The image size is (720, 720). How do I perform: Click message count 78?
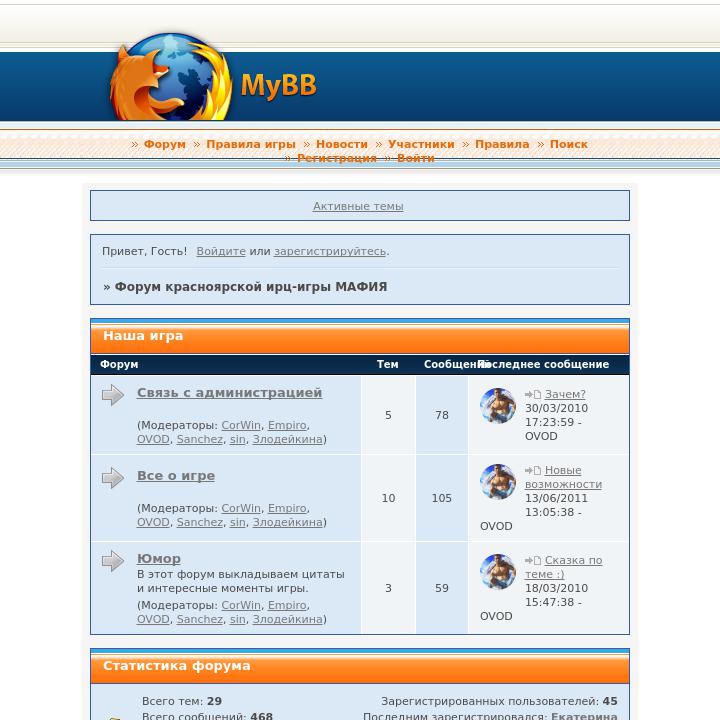(442, 415)
